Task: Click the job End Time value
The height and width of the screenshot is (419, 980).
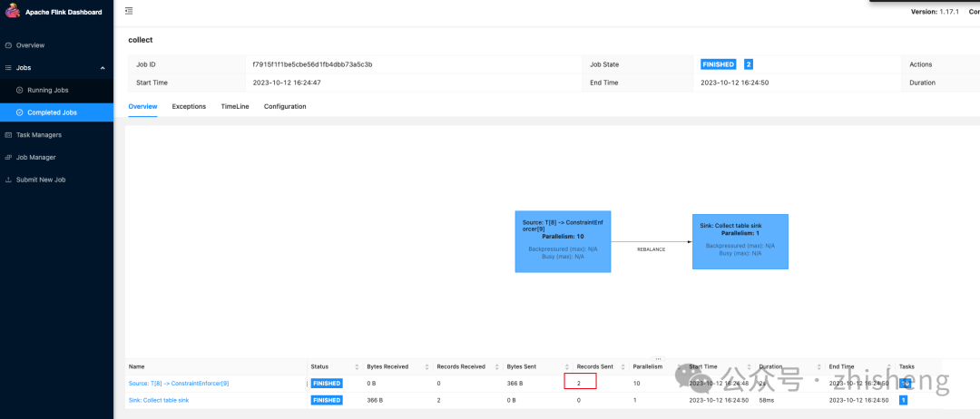Action: coord(734,83)
